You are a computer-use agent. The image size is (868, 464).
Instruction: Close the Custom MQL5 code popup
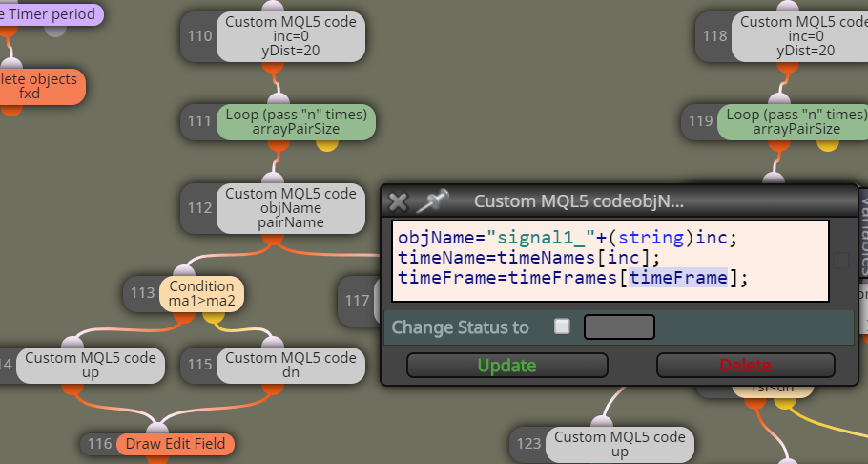(x=398, y=201)
